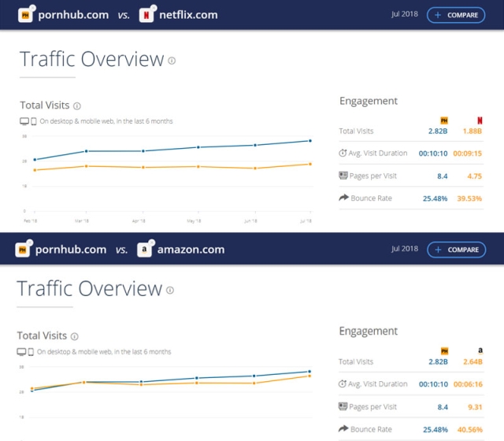504x441 pixels.
Task: Open info icon next to second Total Visits heading
Action: 74,336
